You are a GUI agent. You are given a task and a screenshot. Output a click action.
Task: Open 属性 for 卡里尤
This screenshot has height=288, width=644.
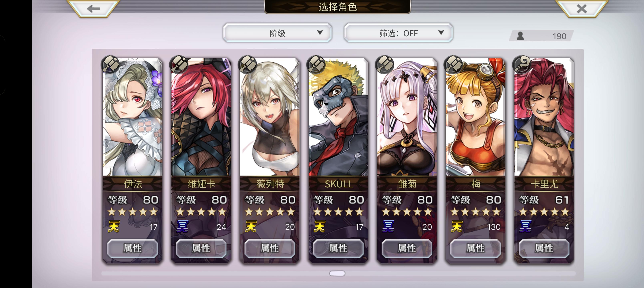pos(544,248)
